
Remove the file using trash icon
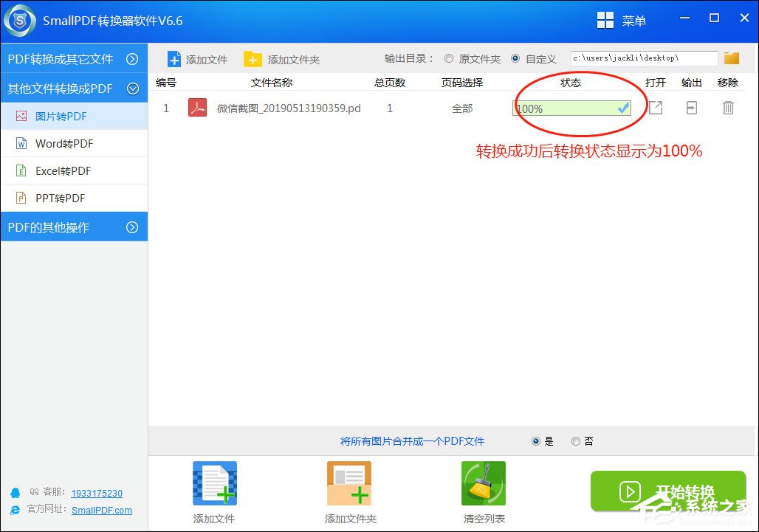tap(728, 108)
